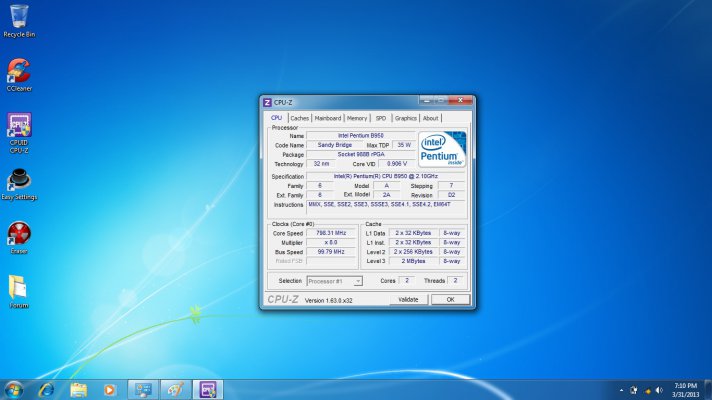Open Windows Media Player in taskbar

click(x=109, y=390)
